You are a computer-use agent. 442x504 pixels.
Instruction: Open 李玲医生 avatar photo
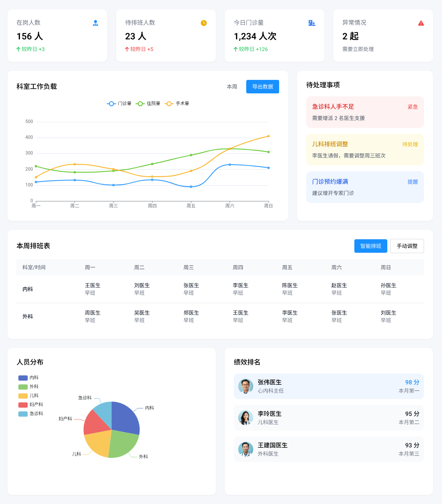246,418
